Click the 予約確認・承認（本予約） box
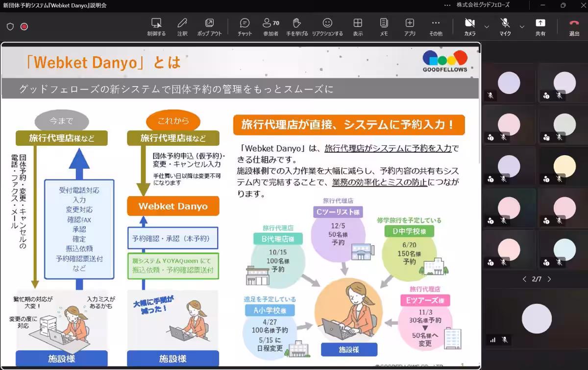Screen dimensions: 588x370 click(173, 238)
